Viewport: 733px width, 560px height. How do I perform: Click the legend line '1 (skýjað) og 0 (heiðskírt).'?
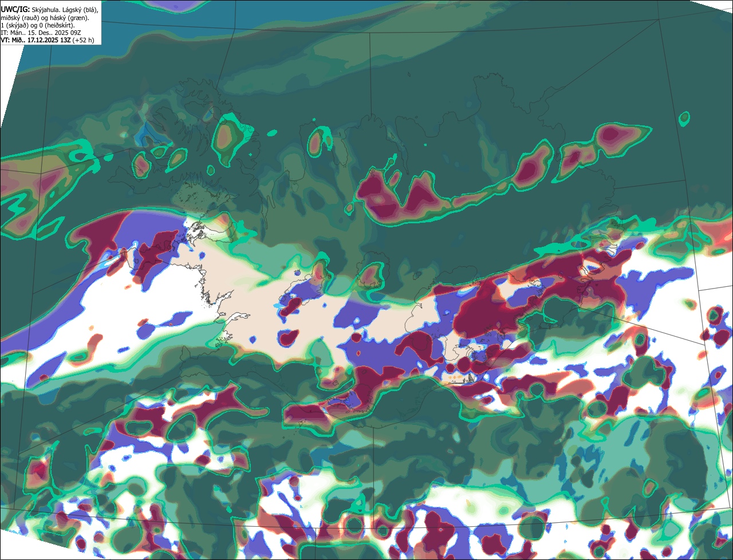[38, 25]
